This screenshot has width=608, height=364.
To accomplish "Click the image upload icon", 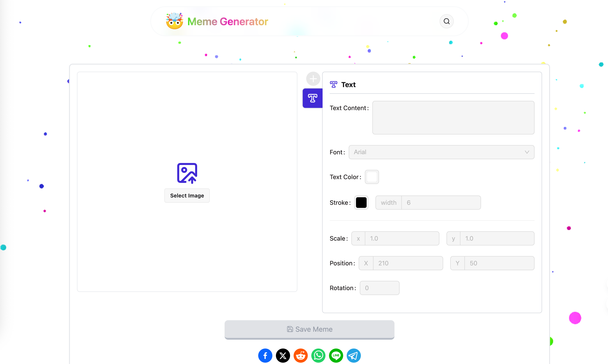I will (187, 173).
